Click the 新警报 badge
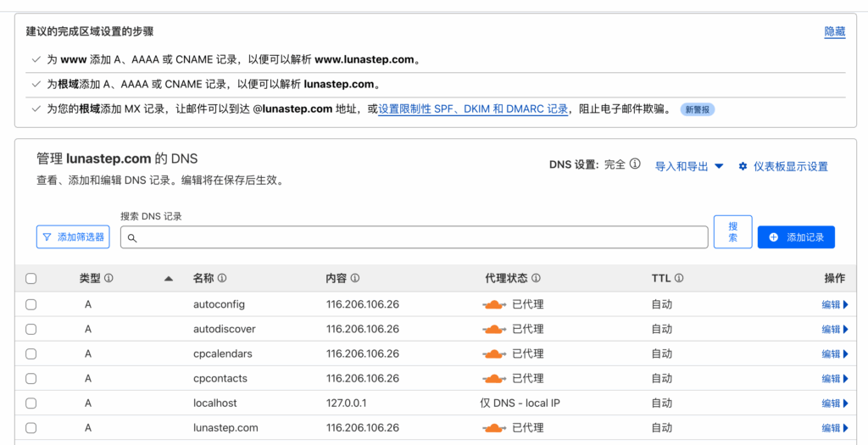868x445 pixels. 698,109
